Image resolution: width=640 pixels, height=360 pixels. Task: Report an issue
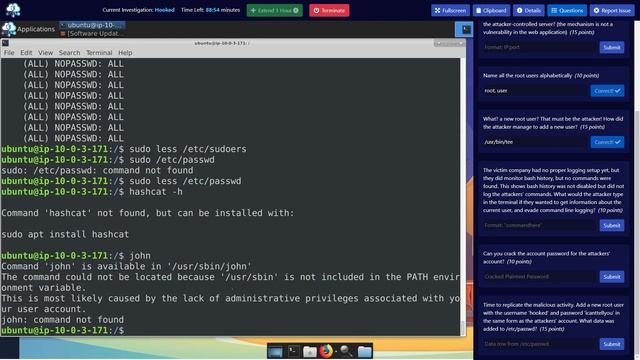pos(612,10)
